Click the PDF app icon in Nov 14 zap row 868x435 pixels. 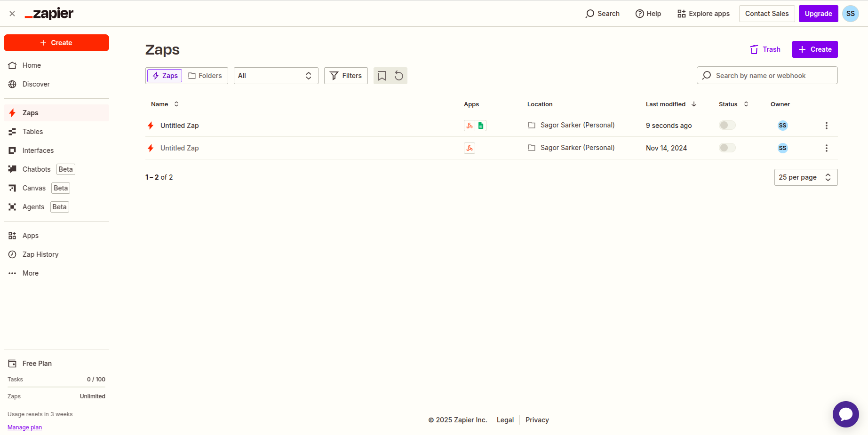[470, 148]
